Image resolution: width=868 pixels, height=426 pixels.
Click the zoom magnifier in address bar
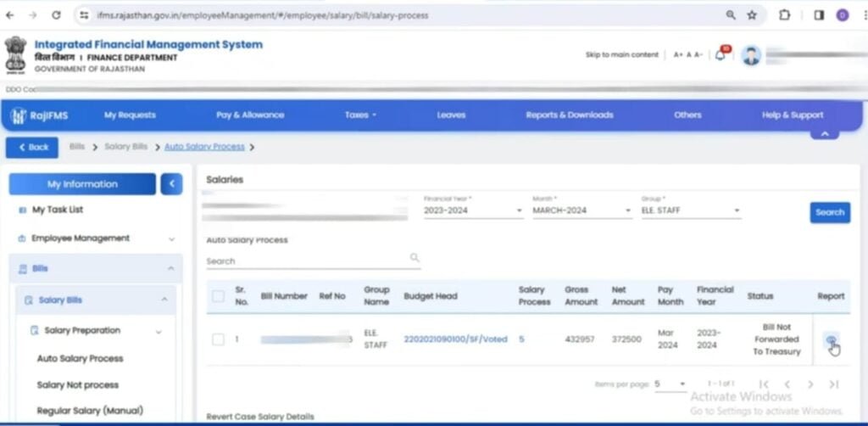click(731, 15)
